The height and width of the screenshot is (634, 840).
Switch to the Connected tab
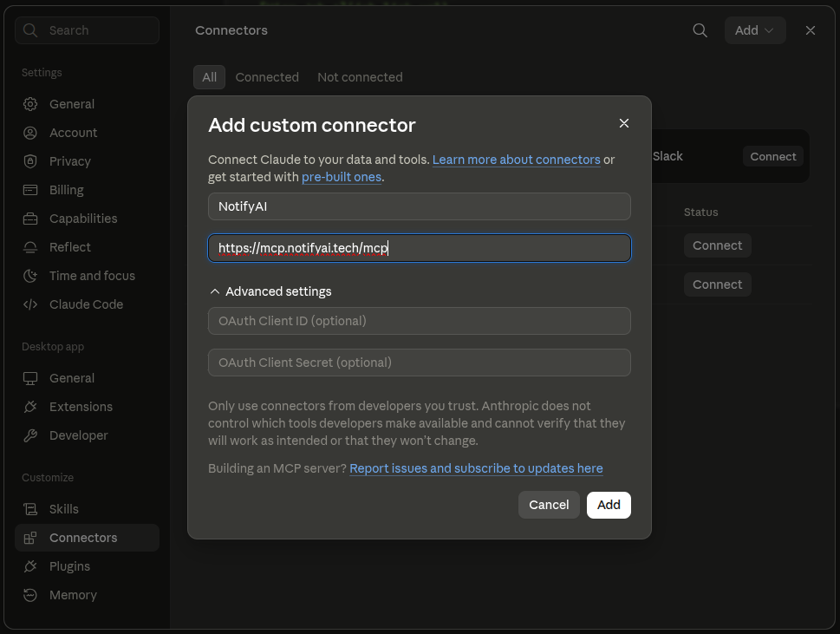(x=267, y=77)
